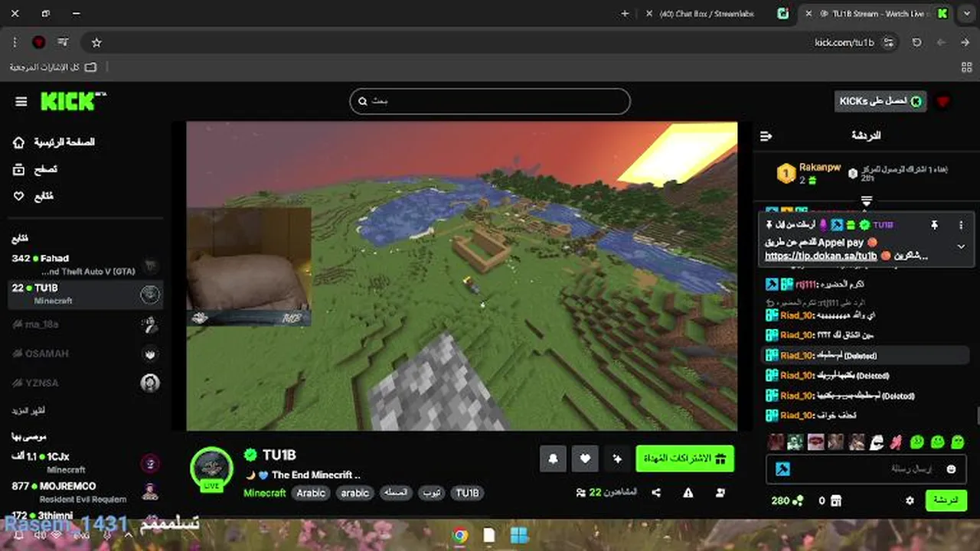Image resolution: width=980 pixels, height=551 pixels.
Task: Click Fahad's sidebar avatar
Action: tap(151, 265)
